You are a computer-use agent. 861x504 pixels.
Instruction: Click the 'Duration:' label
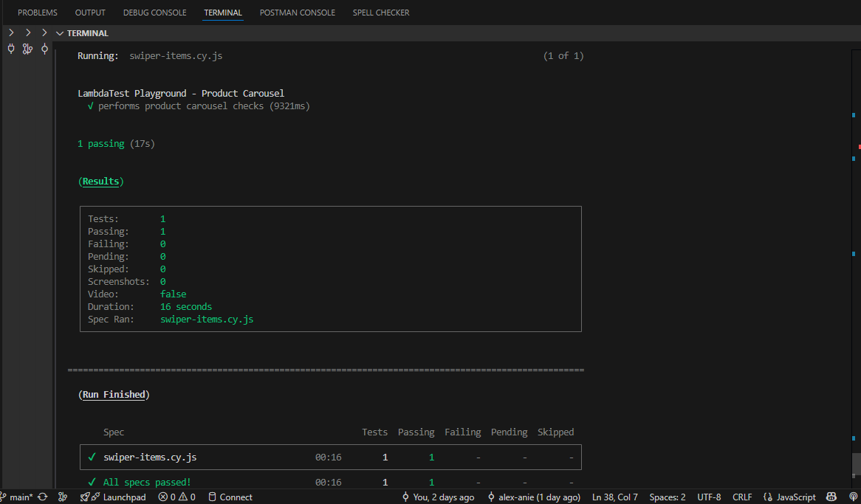coord(111,306)
